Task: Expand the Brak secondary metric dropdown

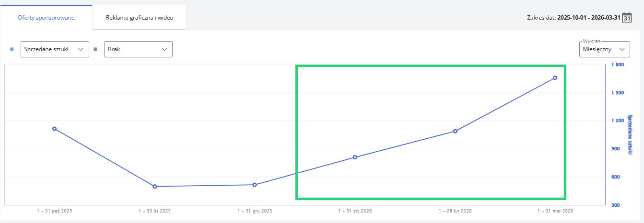Action: click(138, 49)
